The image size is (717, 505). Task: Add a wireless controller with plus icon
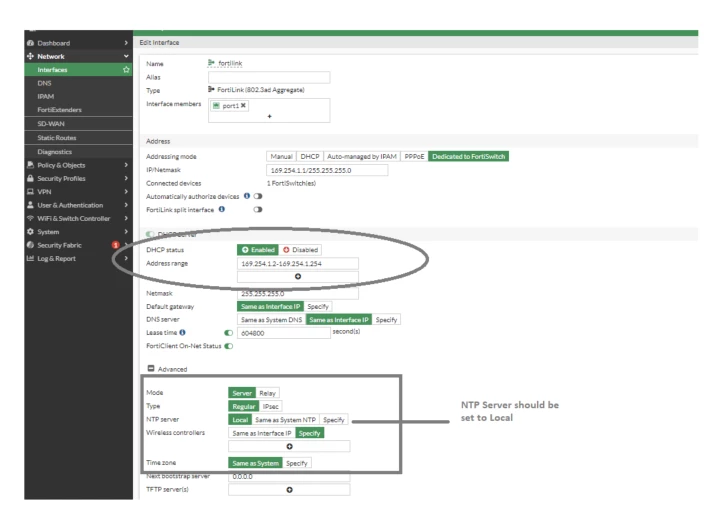289,446
